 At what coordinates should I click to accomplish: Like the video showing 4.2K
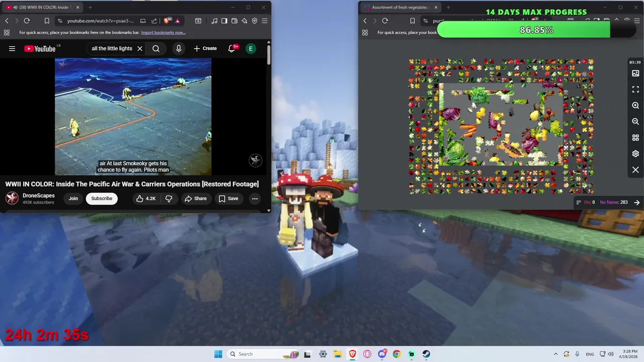pyautogui.click(x=146, y=199)
